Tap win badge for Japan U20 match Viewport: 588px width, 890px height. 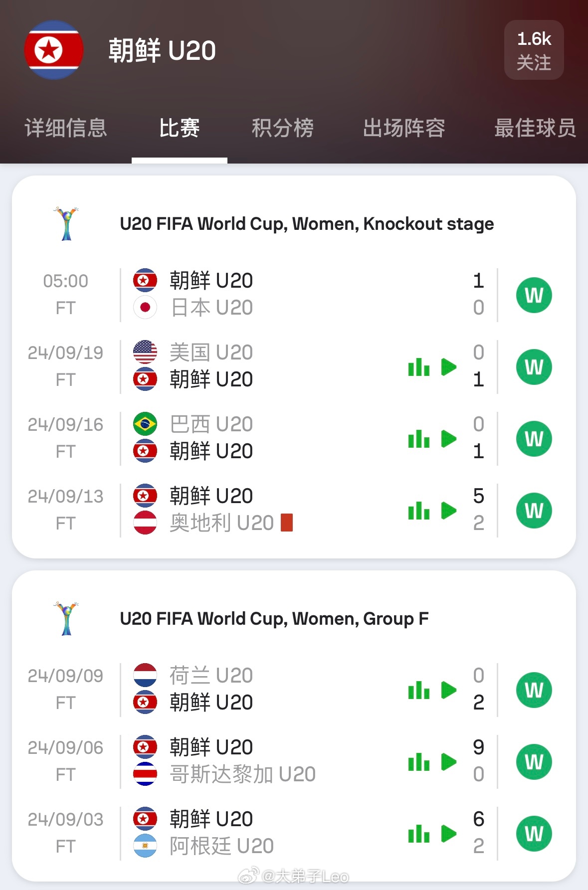click(x=534, y=295)
